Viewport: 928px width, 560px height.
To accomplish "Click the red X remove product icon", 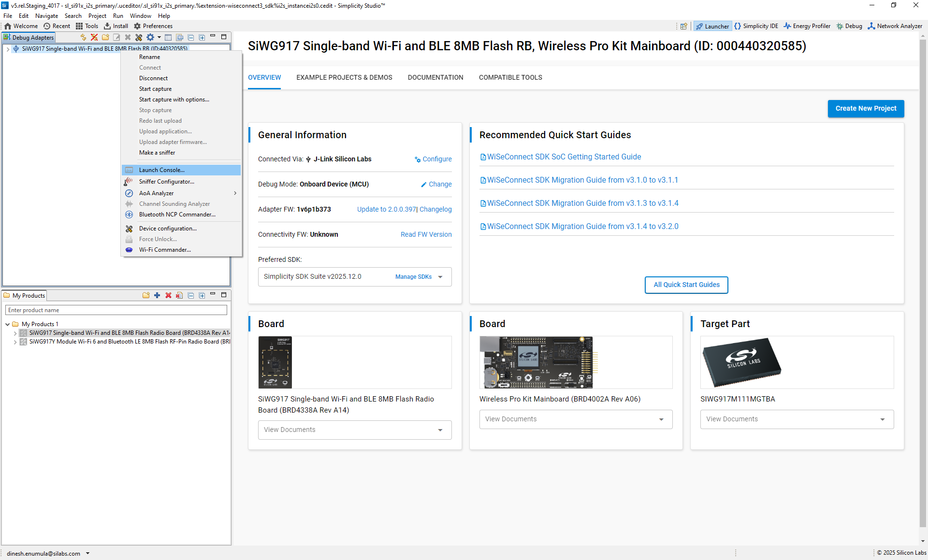I will pos(168,295).
